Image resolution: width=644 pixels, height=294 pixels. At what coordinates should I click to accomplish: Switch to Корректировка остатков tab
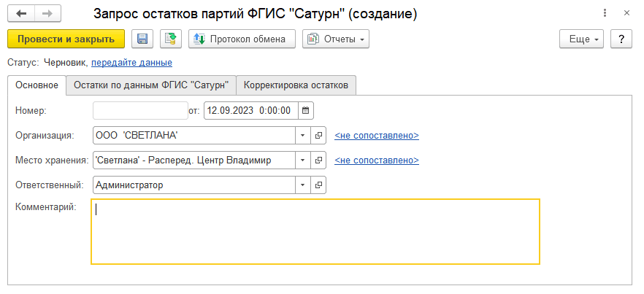pyautogui.click(x=296, y=85)
